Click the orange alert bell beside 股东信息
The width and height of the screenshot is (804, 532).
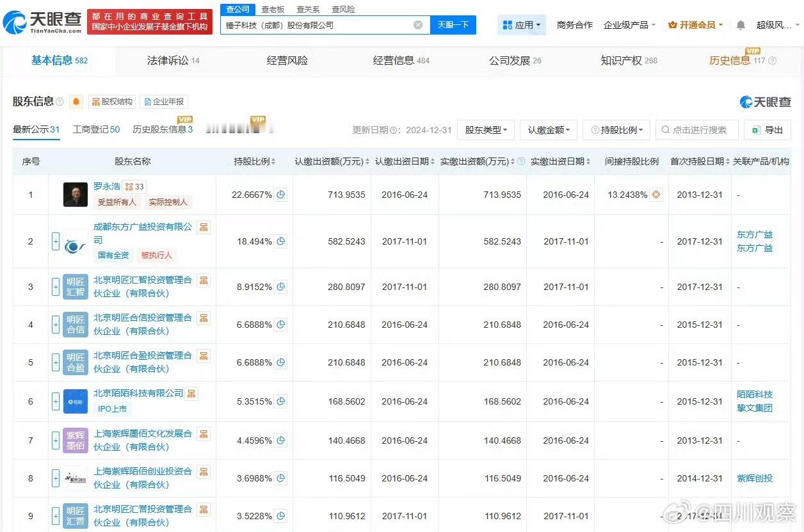pos(76,102)
